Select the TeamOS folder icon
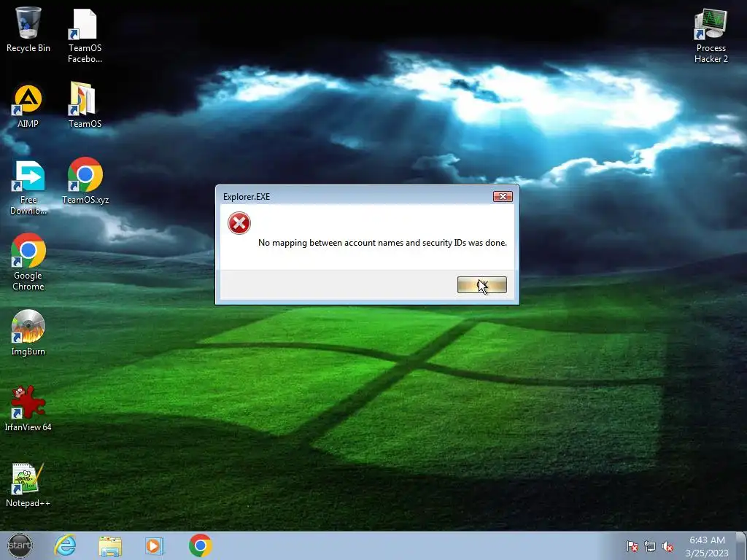 [x=85, y=105]
